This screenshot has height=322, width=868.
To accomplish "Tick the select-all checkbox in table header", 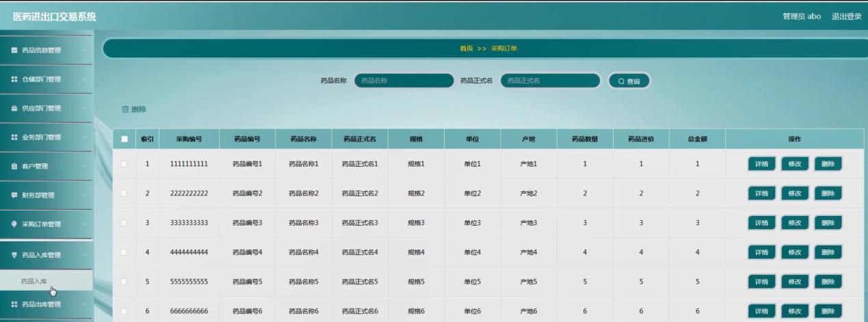I will click(124, 139).
